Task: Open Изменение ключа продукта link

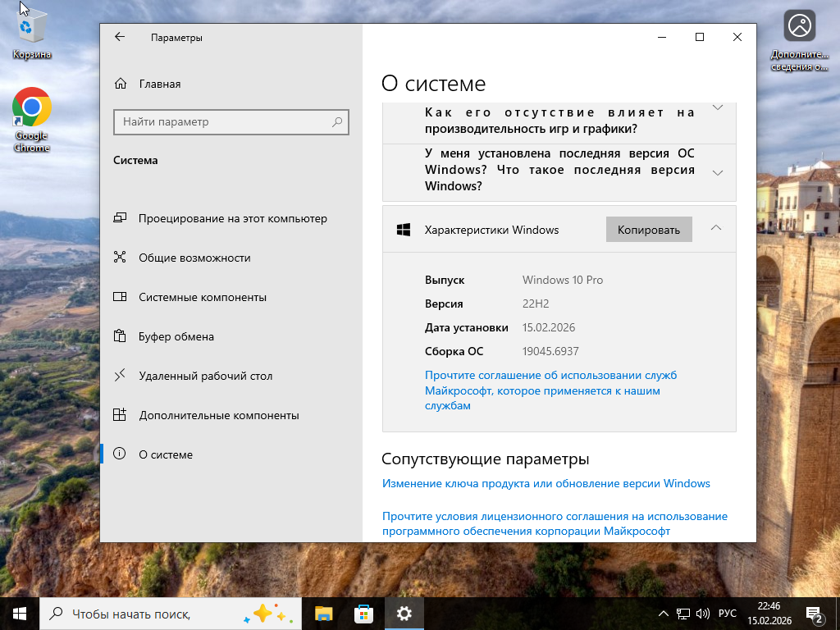Action: click(x=546, y=483)
